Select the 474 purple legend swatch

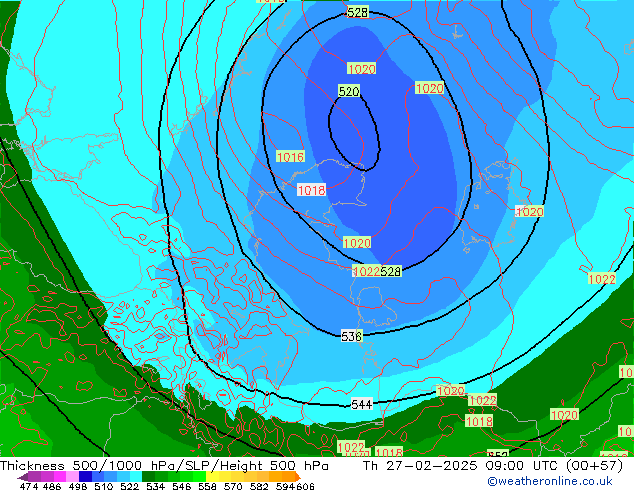point(30,476)
